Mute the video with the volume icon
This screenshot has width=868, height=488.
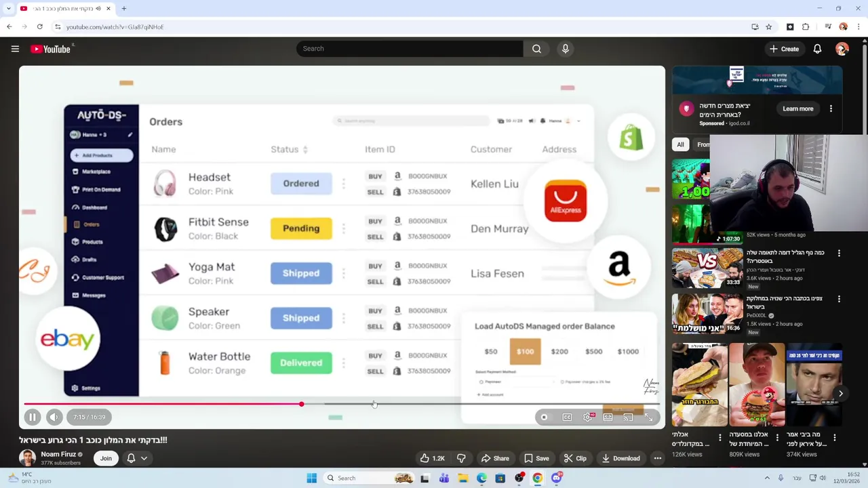pyautogui.click(x=54, y=418)
